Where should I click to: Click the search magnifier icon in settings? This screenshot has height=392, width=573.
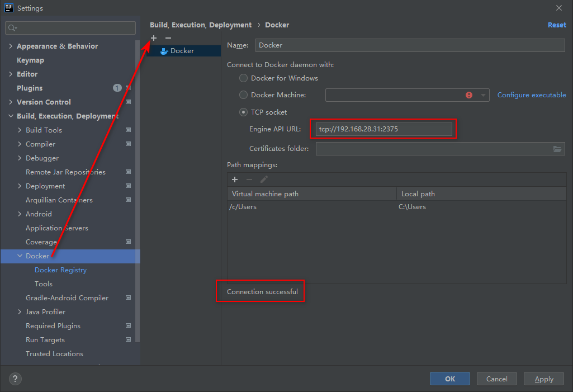click(12, 28)
